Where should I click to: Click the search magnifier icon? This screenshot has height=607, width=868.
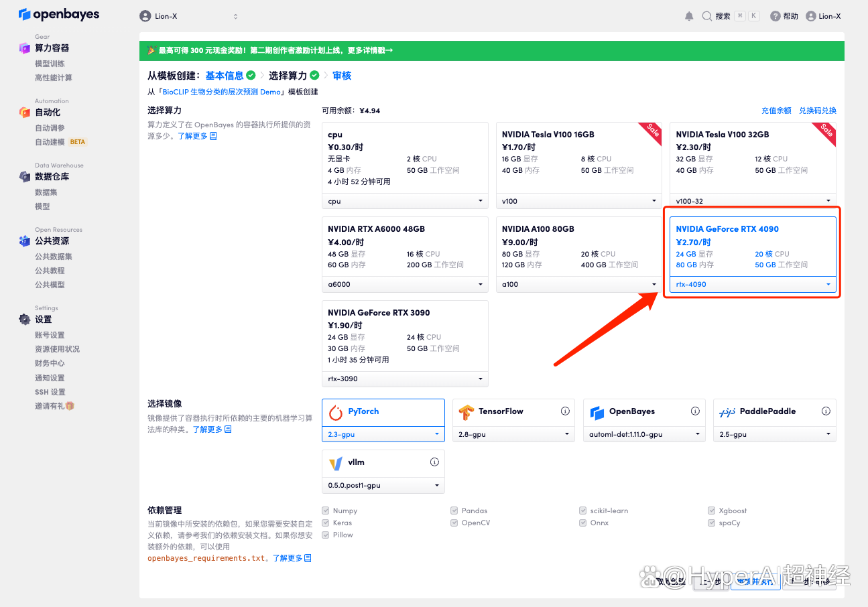[706, 16]
